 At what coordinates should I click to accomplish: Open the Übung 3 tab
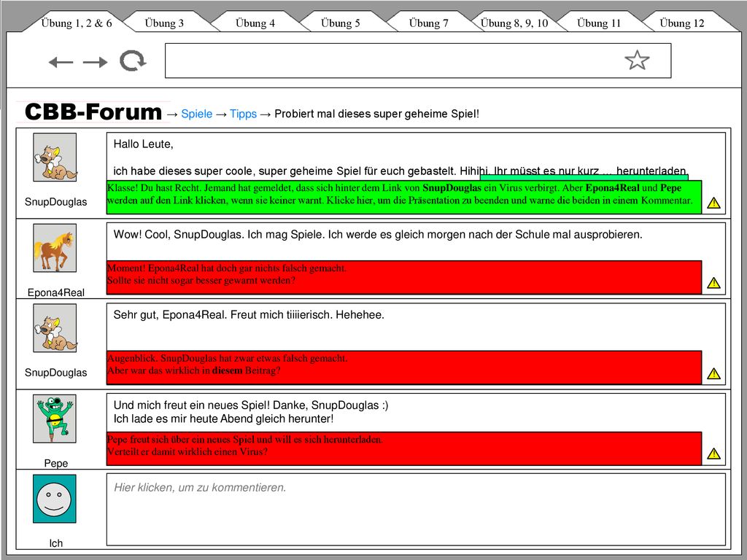[164, 23]
